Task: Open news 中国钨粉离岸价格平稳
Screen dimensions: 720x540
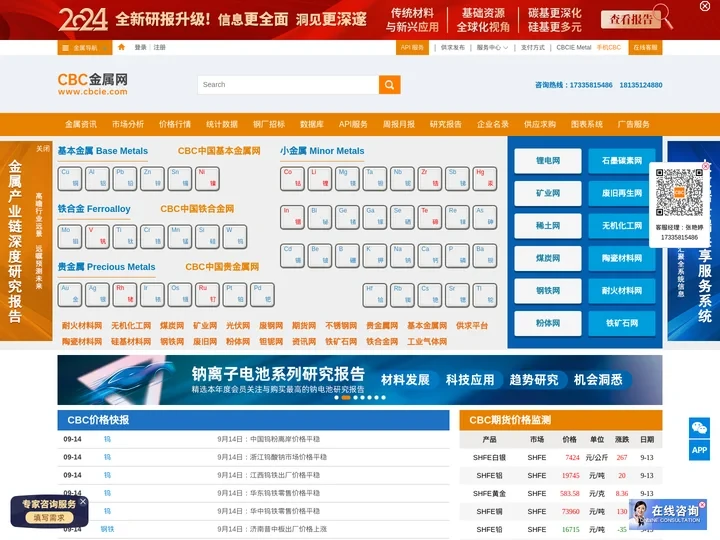Action: click(269, 439)
